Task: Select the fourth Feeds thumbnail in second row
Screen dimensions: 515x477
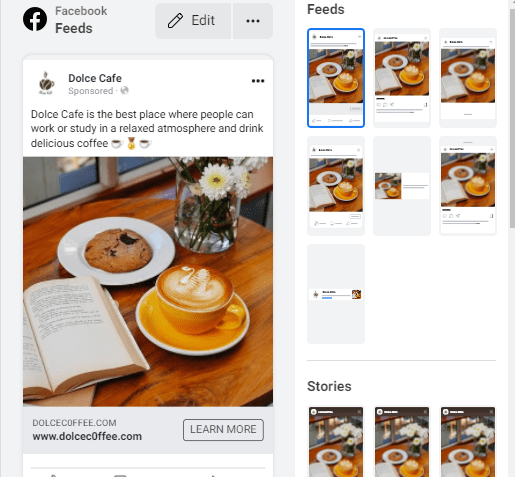Action: pos(336,186)
